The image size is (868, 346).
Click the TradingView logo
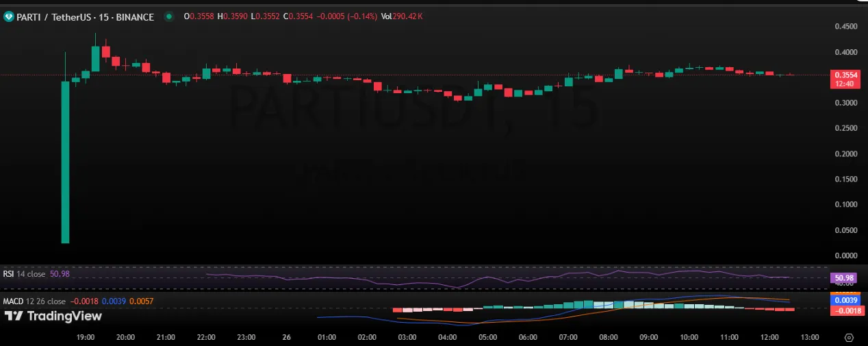53,316
